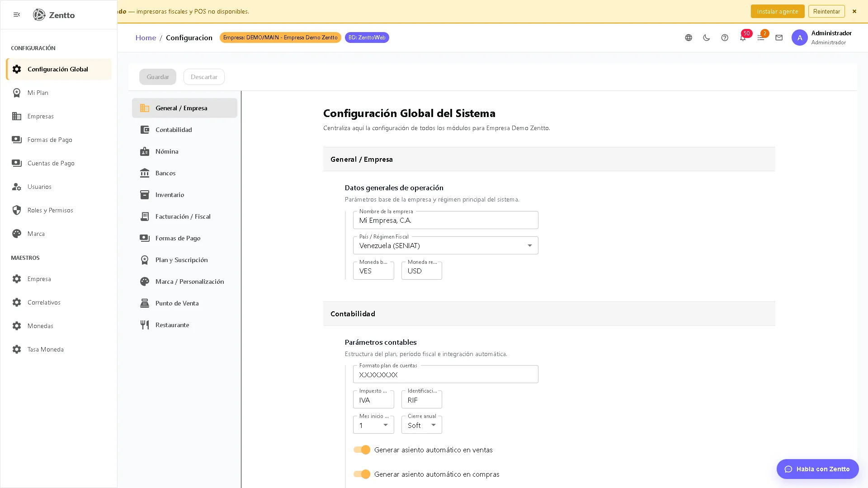868x488 pixels.
Task: Open Monedas in Maestros section
Action: pyautogui.click(x=59, y=326)
